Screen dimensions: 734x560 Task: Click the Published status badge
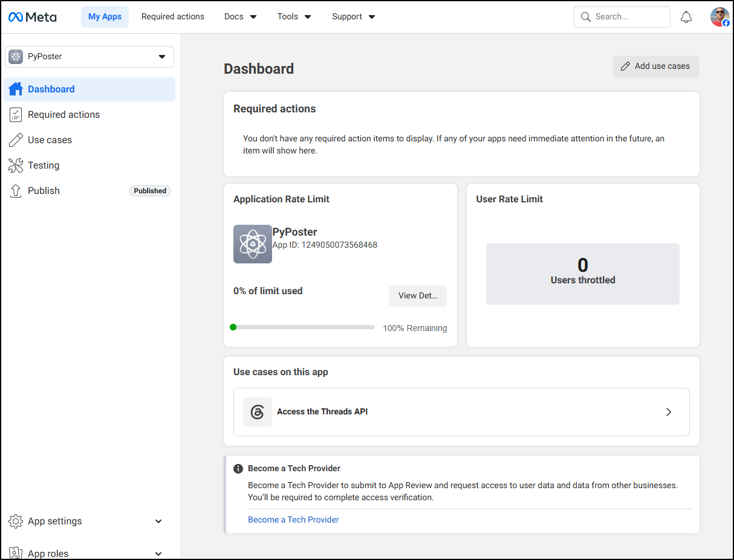pyautogui.click(x=150, y=191)
